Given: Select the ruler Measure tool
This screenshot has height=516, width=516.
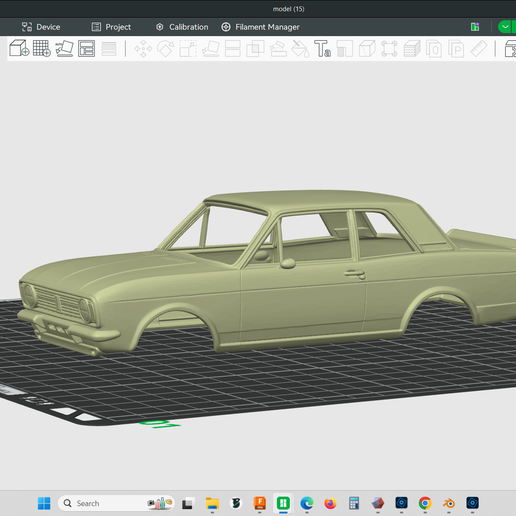Looking at the screenshot, I should tap(479, 49).
